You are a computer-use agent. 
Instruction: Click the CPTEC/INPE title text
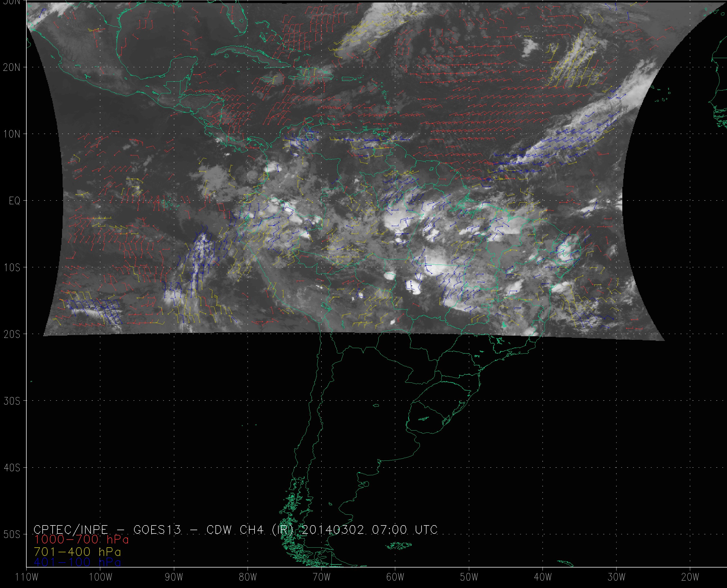[71, 529]
